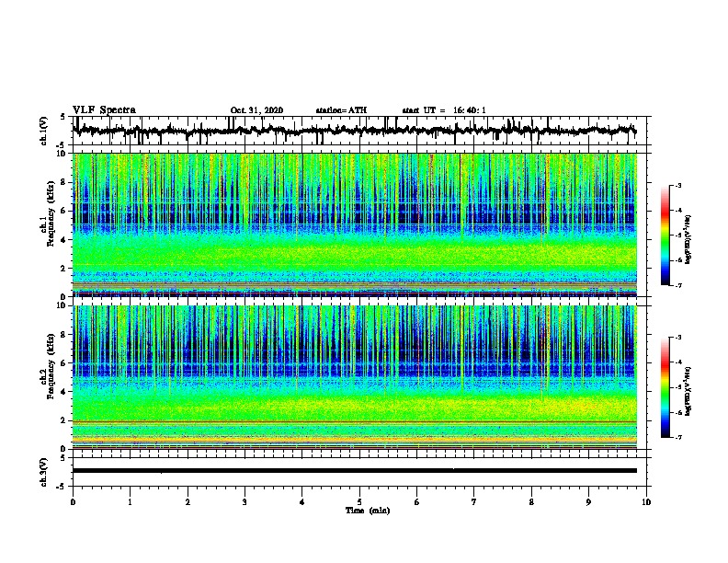
Task: Click the 'ch.1(V)' waveform axis label
Action: point(44,131)
